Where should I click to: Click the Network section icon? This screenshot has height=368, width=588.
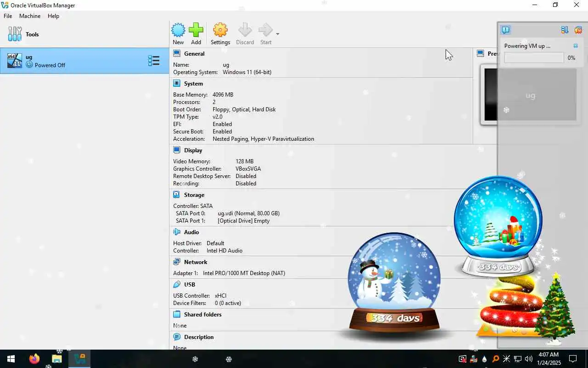click(x=177, y=262)
